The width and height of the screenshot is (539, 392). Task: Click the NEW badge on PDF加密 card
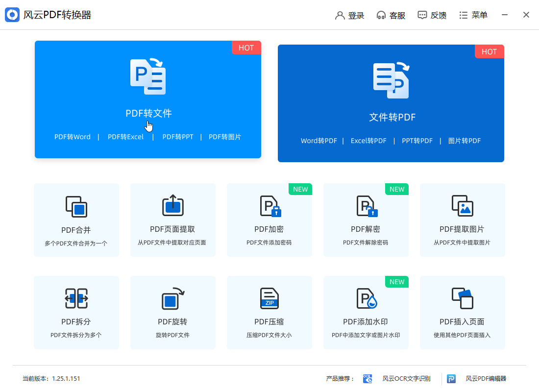coord(300,189)
